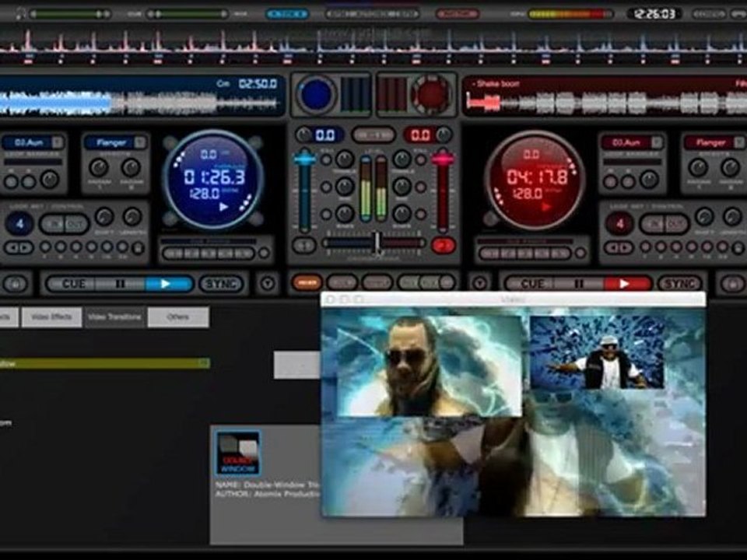Adjust the right channel bass knob
Screen dimensions: 747x560
pos(402,215)
